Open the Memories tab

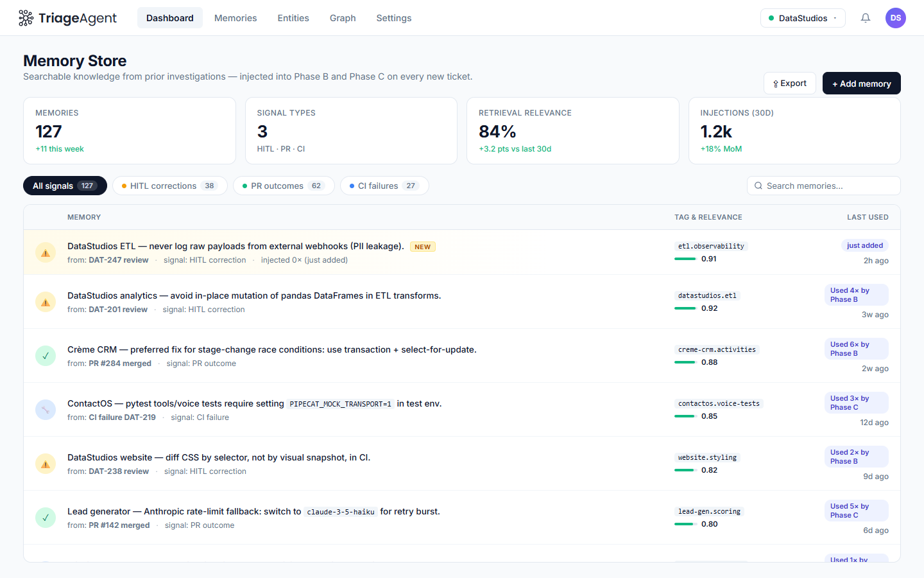pos(235,18)
